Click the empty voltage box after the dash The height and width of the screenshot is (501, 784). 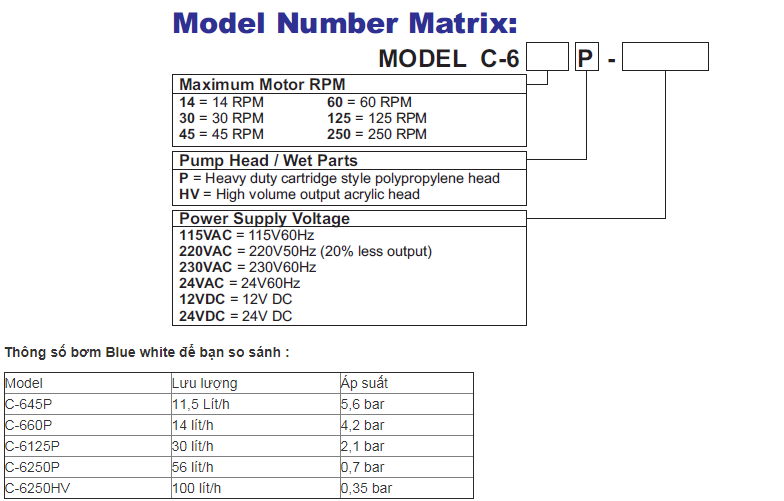point(666,56)
